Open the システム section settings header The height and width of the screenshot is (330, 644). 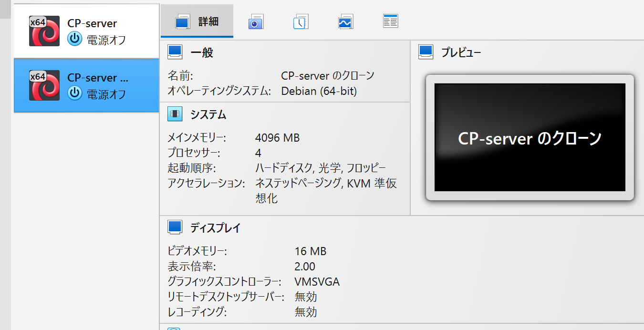(208, 114)
